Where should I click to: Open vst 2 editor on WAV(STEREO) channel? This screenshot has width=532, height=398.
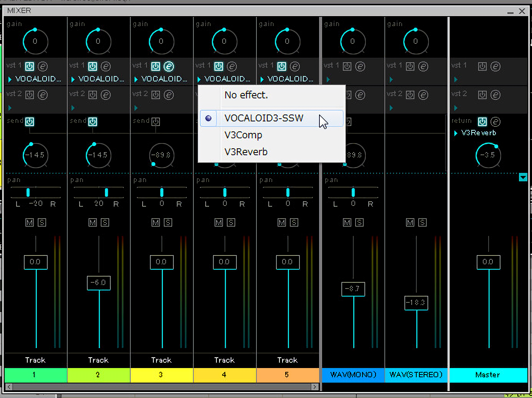tap(423, 95)
